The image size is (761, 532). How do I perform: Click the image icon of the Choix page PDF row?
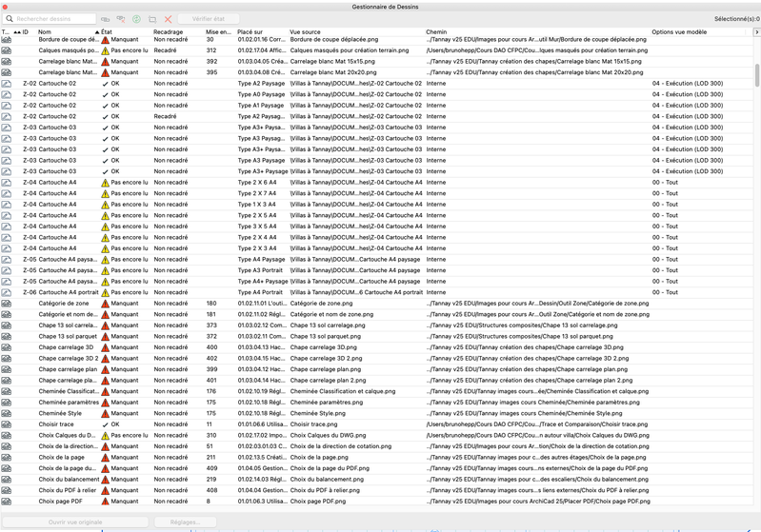coord(7,502)
